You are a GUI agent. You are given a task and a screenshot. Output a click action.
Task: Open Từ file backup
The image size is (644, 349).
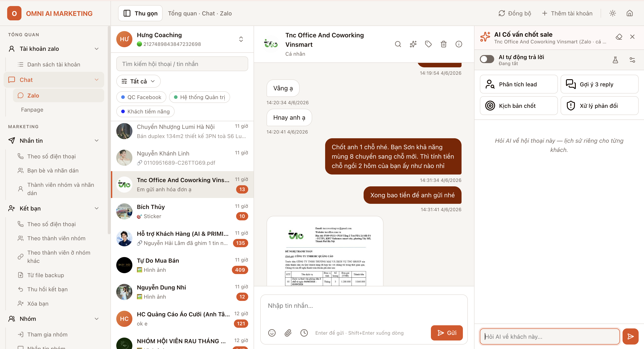[x=58, y=275]
